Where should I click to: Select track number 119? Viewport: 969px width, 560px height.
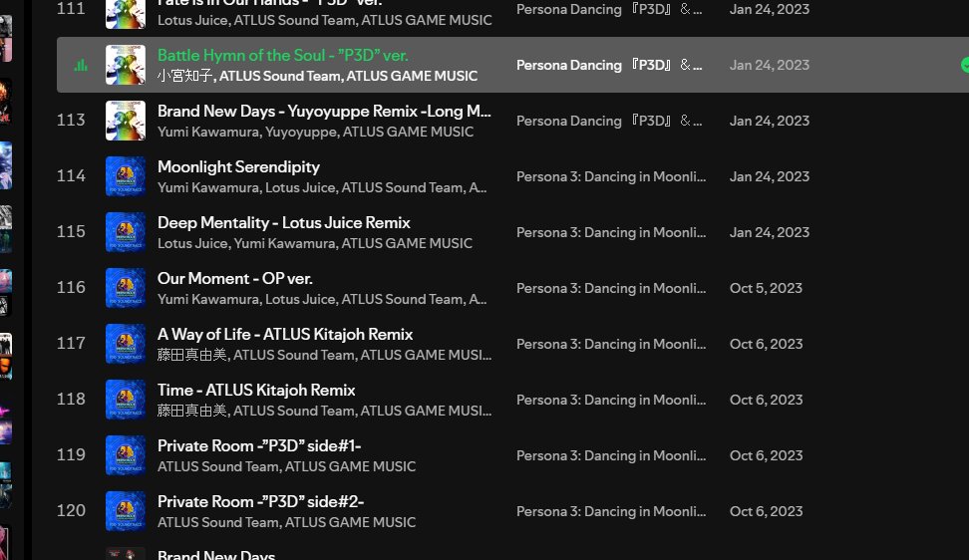coord(71,454)
